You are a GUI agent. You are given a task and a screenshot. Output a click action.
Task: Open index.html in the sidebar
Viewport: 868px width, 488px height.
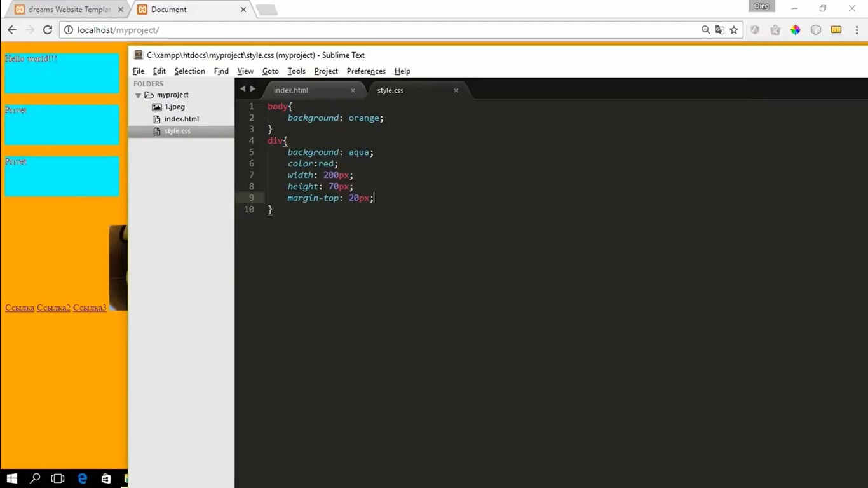click(182, 119)
